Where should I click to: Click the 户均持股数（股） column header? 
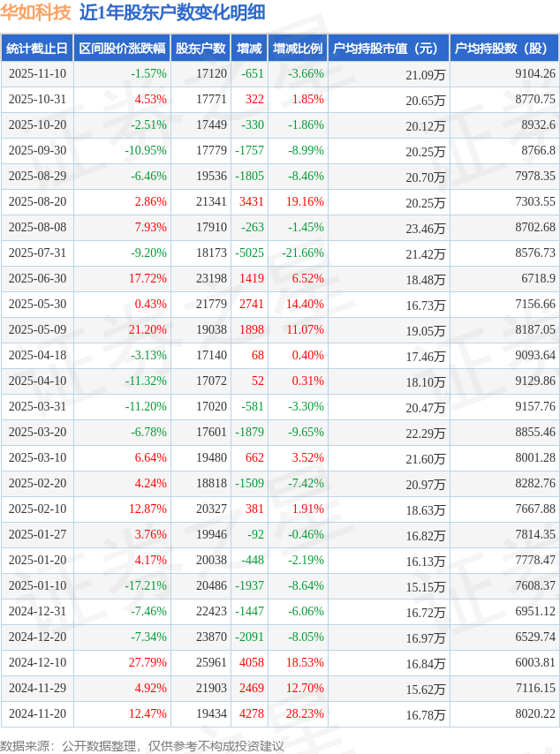click(x=504, y=49)
